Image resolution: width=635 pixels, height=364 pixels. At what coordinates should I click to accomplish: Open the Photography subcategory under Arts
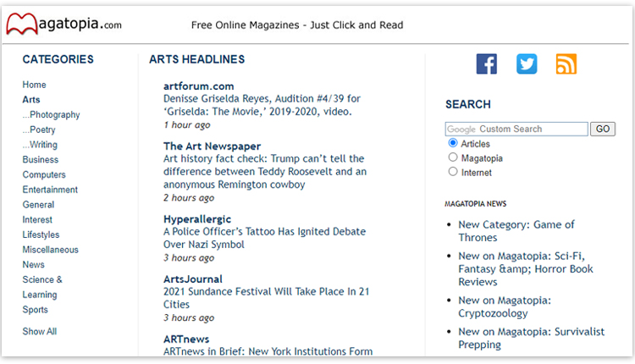coord(52,115)
